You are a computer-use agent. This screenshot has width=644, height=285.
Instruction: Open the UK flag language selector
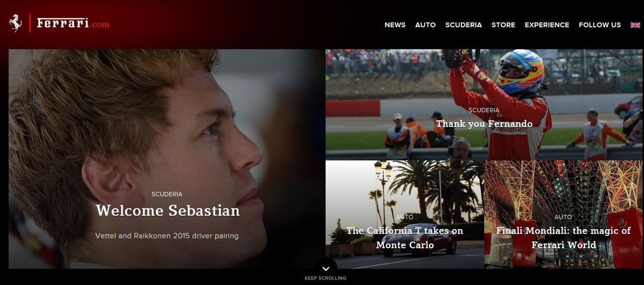pos(635,25)
